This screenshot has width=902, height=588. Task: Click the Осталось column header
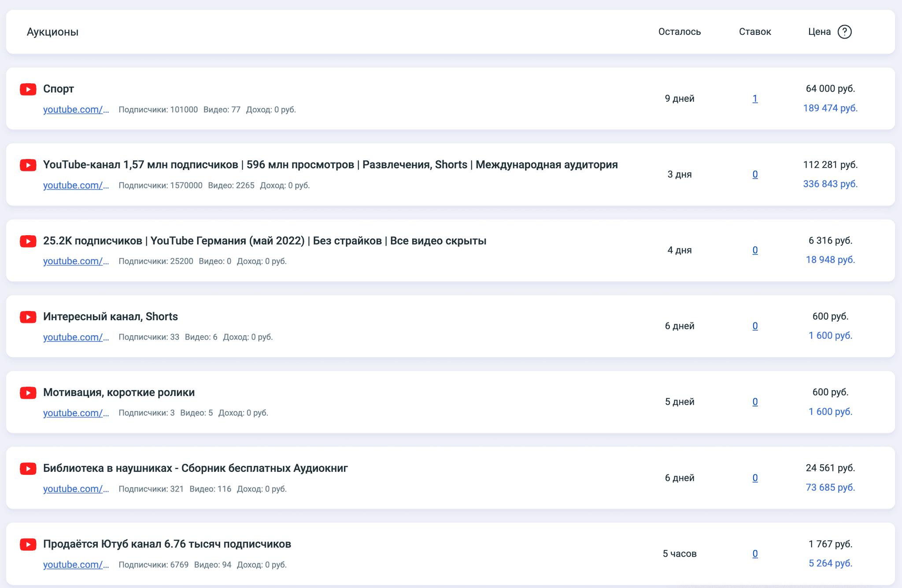680,32
